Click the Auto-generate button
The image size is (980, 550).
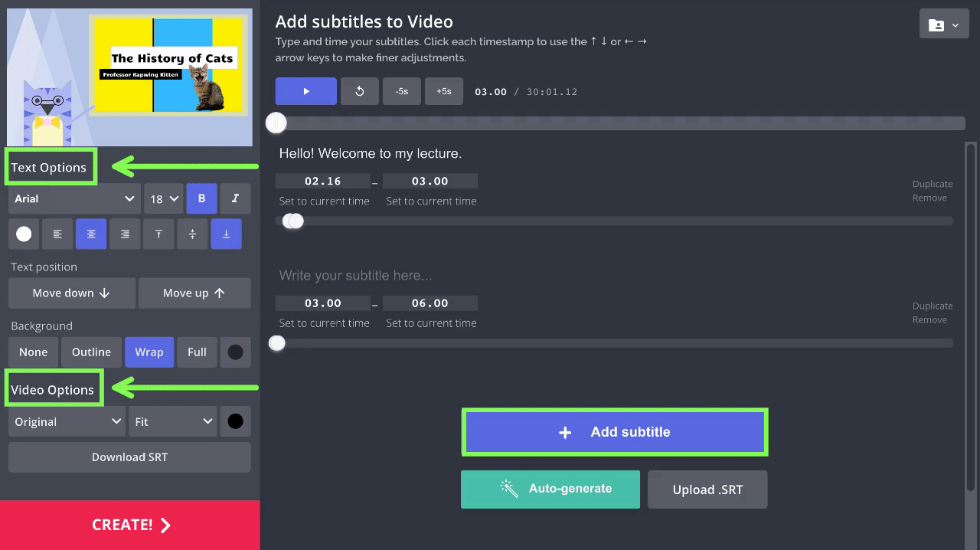coord(550,489)
